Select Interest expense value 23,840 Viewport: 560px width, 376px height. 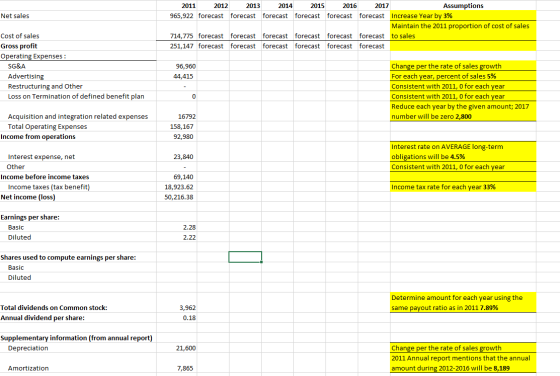(183, 157)
